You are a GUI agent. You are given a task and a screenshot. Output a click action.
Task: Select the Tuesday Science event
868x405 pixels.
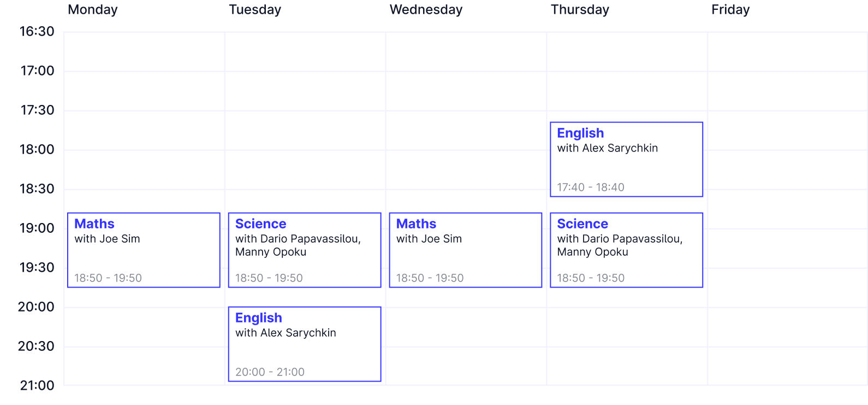304,250
